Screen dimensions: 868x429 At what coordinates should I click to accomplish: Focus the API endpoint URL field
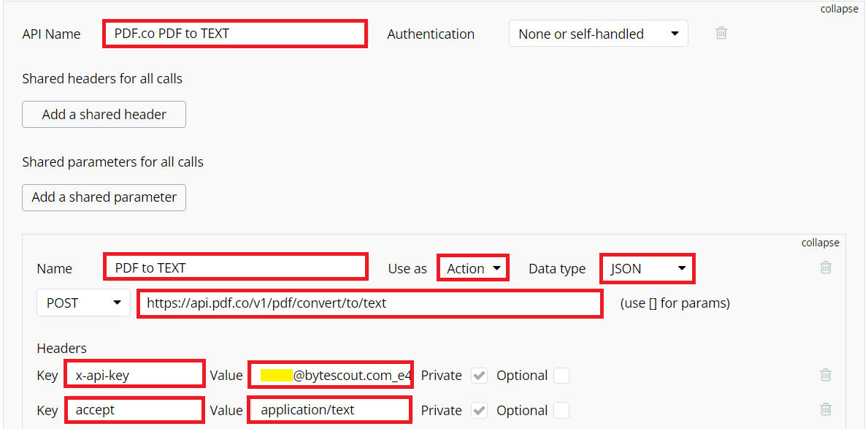(x=370, y=303)
